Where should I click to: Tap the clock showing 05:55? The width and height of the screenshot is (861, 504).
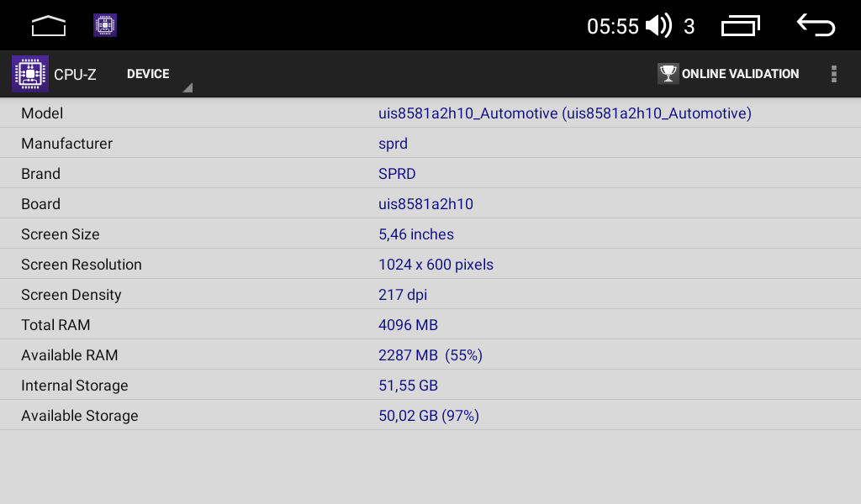pyautogui.click(x=613, y=26)
